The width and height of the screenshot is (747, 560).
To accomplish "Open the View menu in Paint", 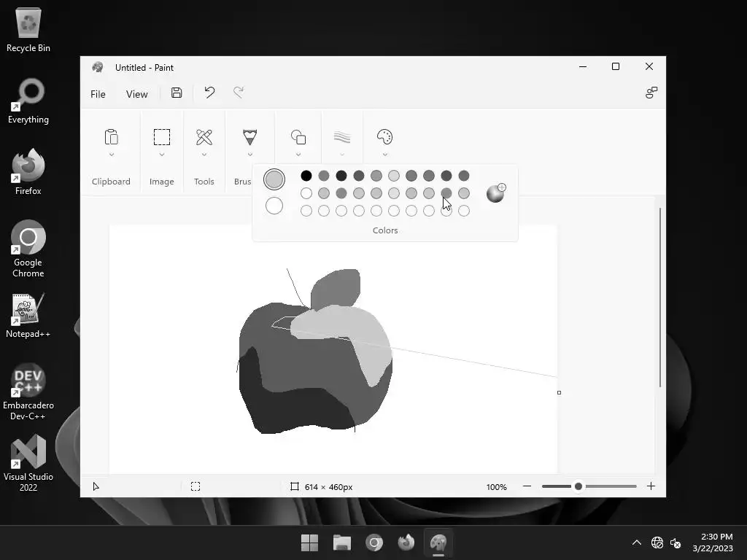I will (x=136, y=94).
